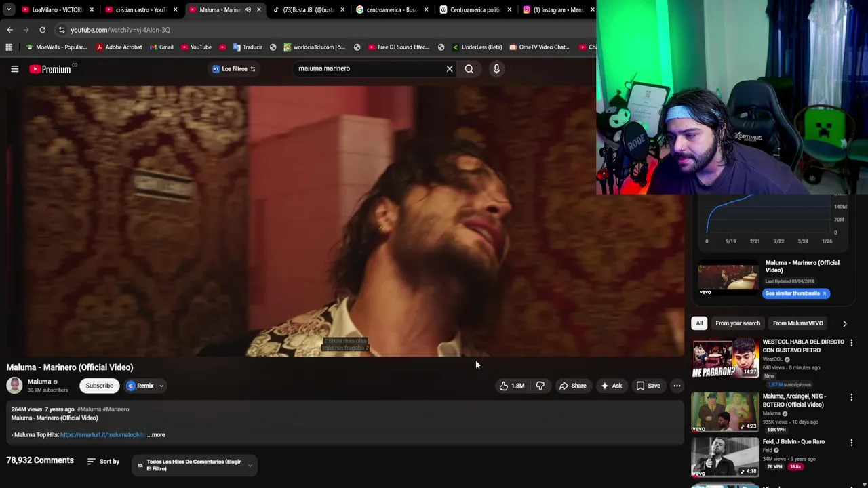The width and height of the screenshot is (868, 488).
Task: Open options menu for WESTCOL video
Action: pos(852,343)
